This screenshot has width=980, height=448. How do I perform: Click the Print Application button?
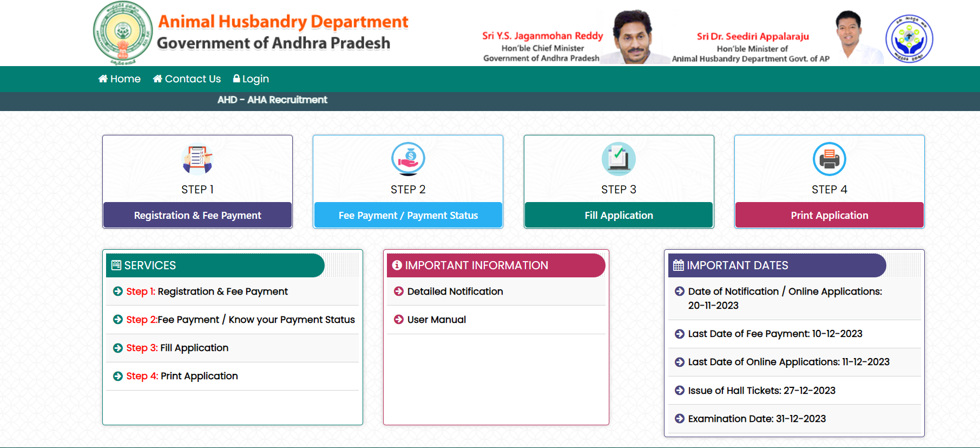tap(829, 215)
